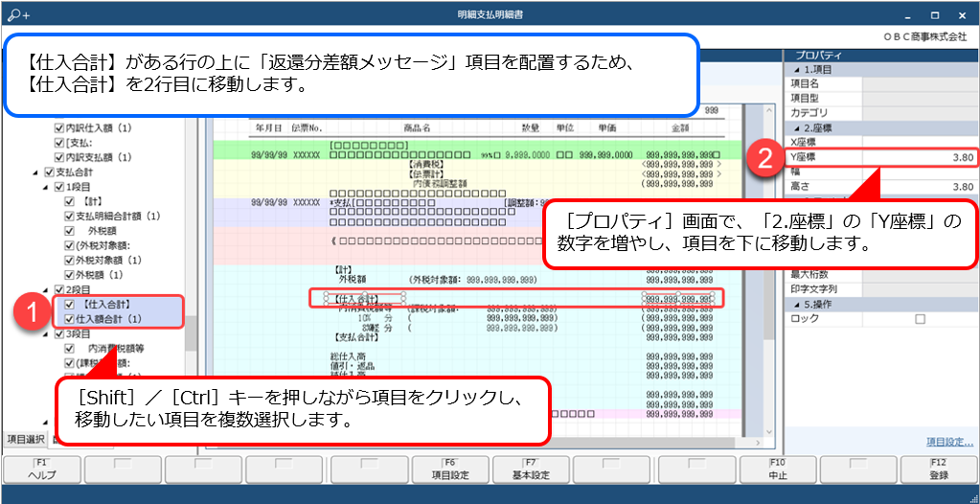Open F6 項目設定 function button
The width and height of the screenshot is (980, 504).
click(450, 469)
